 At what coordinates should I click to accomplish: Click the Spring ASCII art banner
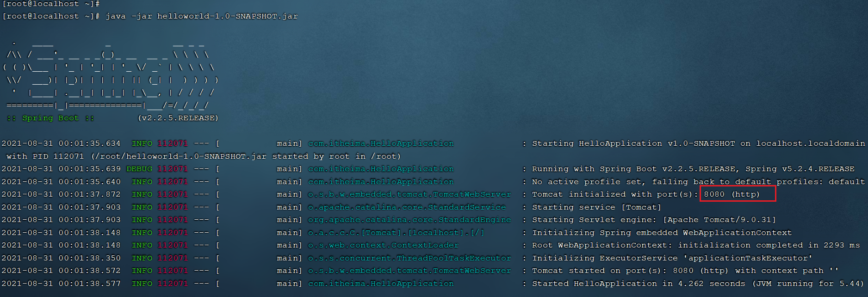pos(110,74)
